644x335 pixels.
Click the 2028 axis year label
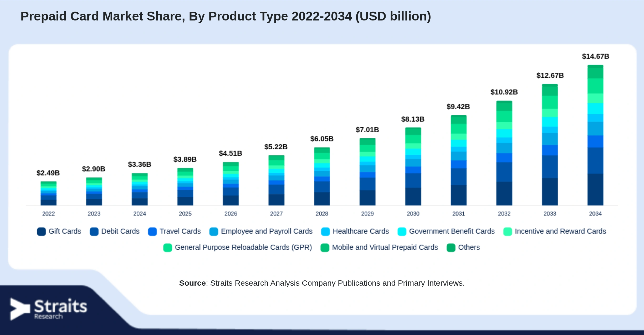coord(322,214)
